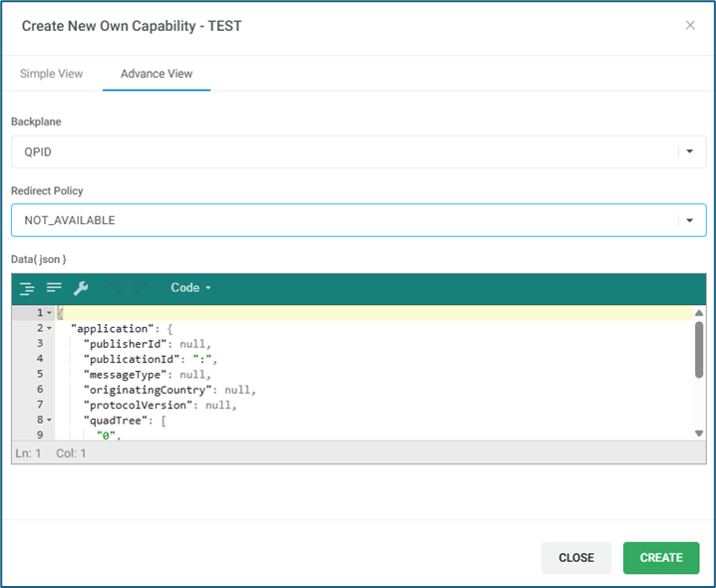716x588 pixels.
Task: Click the "0" value on line 9
Action: coord(106,436)
